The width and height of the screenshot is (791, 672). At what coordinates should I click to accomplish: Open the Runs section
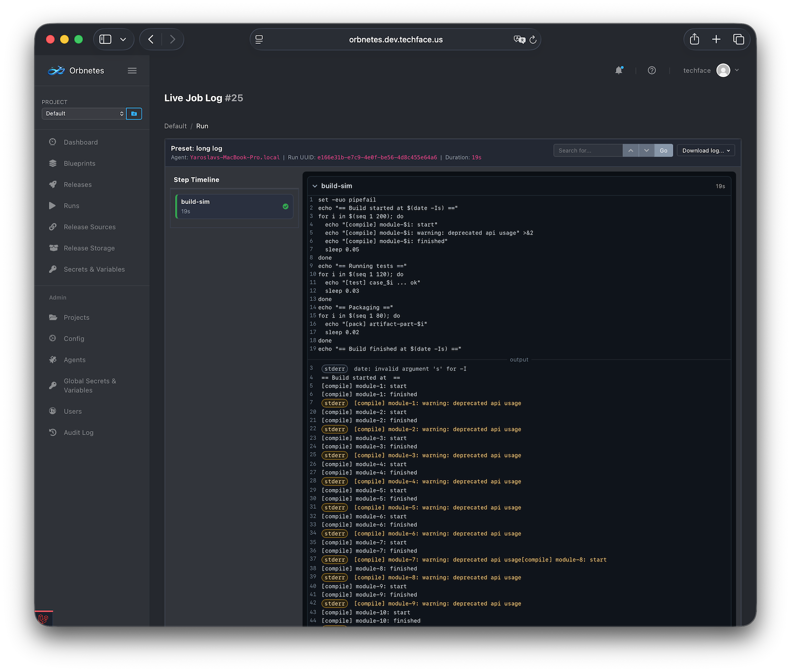click(x=71, y=206)
